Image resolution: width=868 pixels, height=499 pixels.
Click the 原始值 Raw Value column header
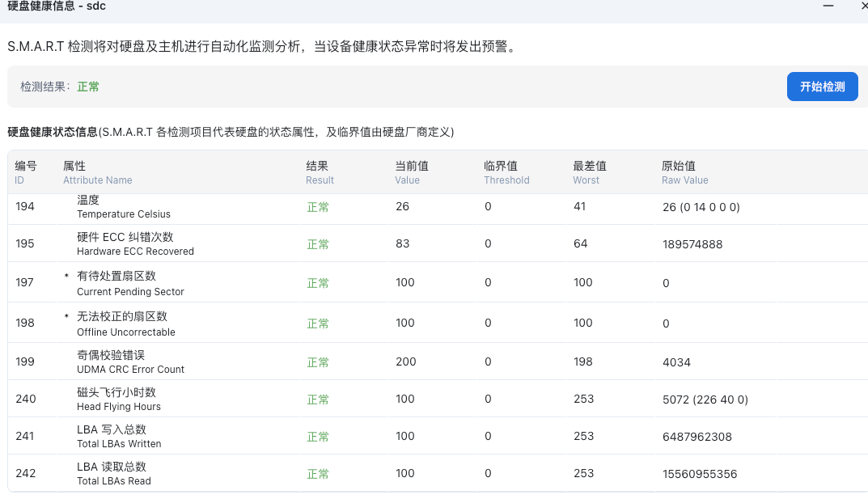(684, 172)
